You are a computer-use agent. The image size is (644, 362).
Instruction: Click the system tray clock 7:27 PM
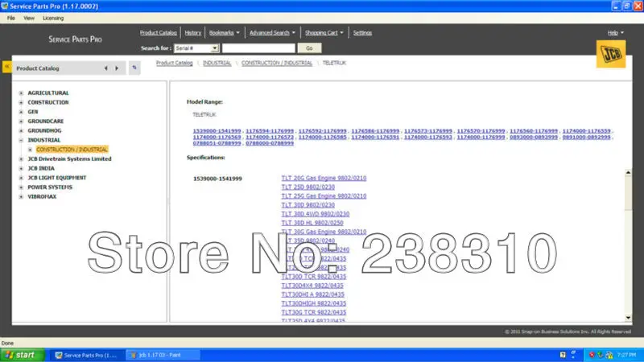coord(626,355)
